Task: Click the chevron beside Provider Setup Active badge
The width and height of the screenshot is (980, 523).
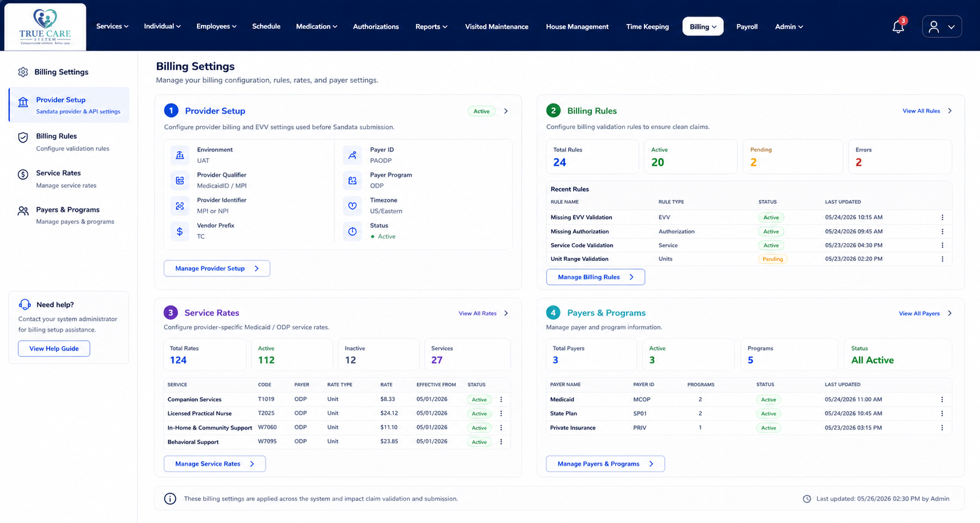Action: click(506, 111)
